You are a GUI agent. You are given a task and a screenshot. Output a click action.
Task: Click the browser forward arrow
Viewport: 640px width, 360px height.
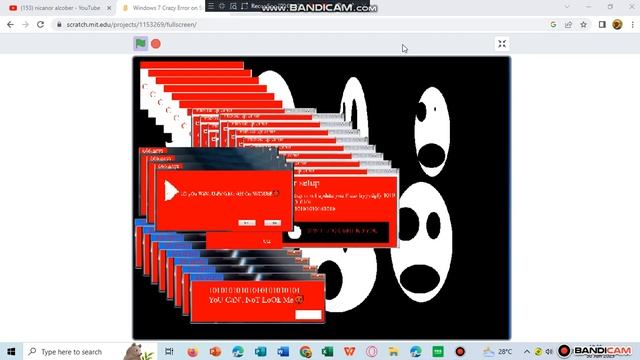[x=25, y=24]
